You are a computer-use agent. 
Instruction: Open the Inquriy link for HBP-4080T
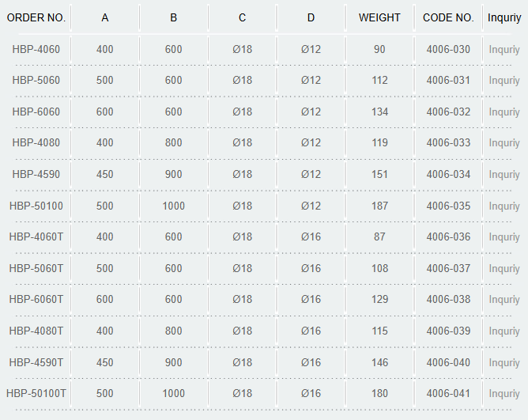tap(504, 331)
